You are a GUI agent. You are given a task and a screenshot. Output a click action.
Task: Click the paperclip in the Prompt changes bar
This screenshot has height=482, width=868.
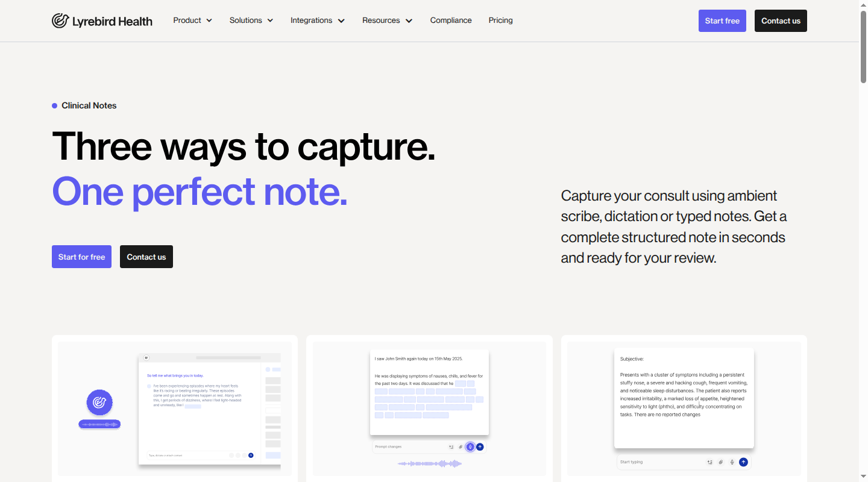tap(461, 447)
